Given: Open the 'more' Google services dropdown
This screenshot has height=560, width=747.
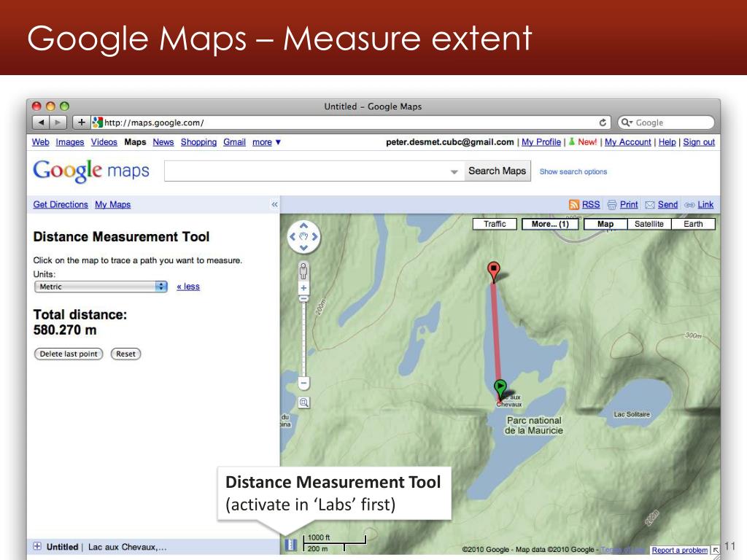Looking at the screenshot, I should click(x=266, y=142).
